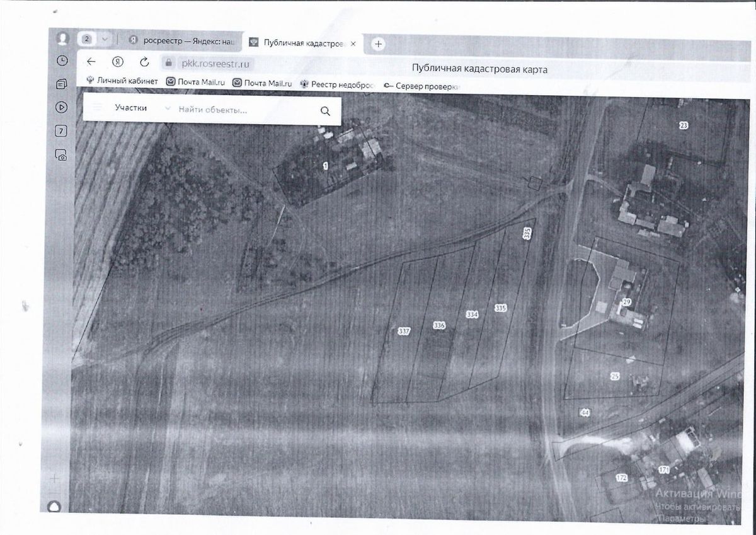756x535 pixels.
Task: Close the Публичная кадастровая карта tab
Action: tap(353, 43)
